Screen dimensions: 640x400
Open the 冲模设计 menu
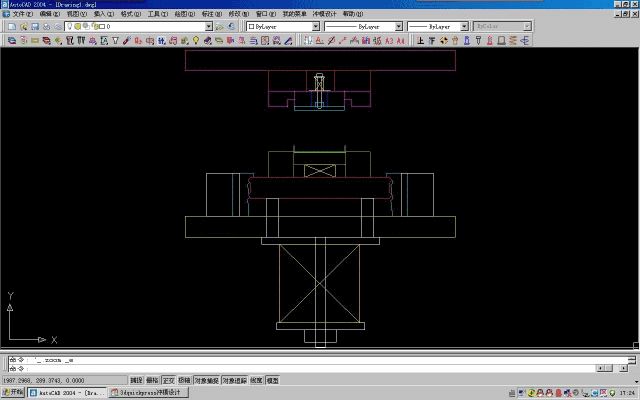tap(325, 15)
